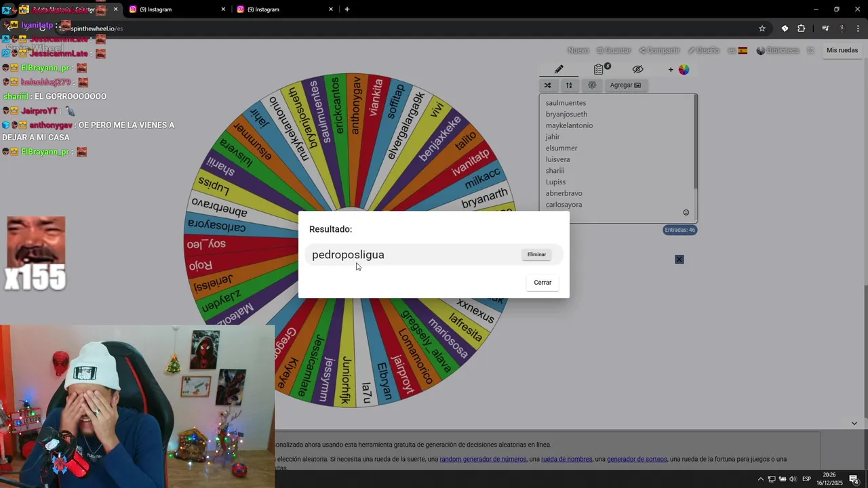Close the result dialog with Cerrar
868x488 pixels.
542,283
